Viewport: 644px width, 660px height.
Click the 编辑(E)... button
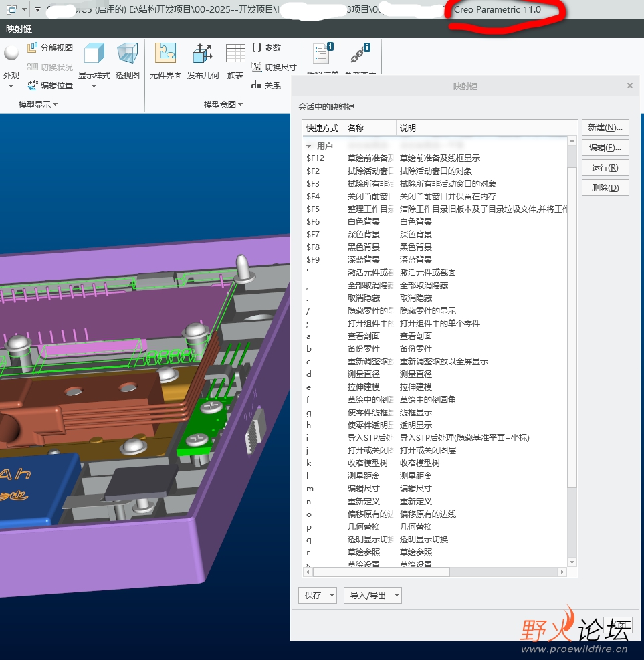[x=605, y=148]
